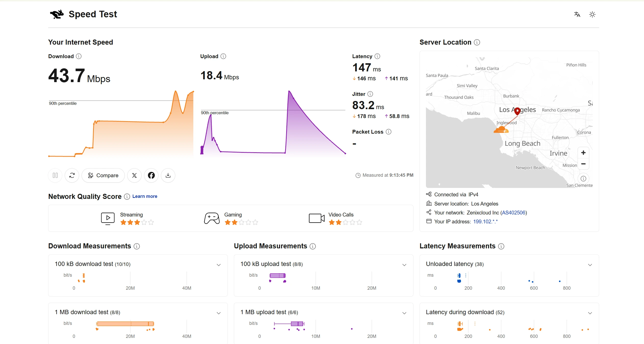Click the Compare button
Image resolution: width=644 pixels, height=344 pixels.
pyautogui.click(x=103, y=175)
